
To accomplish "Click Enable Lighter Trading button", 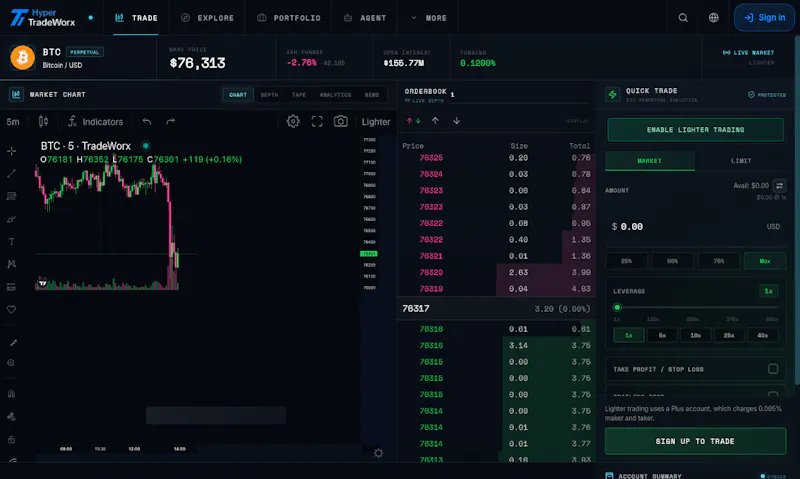I will (695, 130).
